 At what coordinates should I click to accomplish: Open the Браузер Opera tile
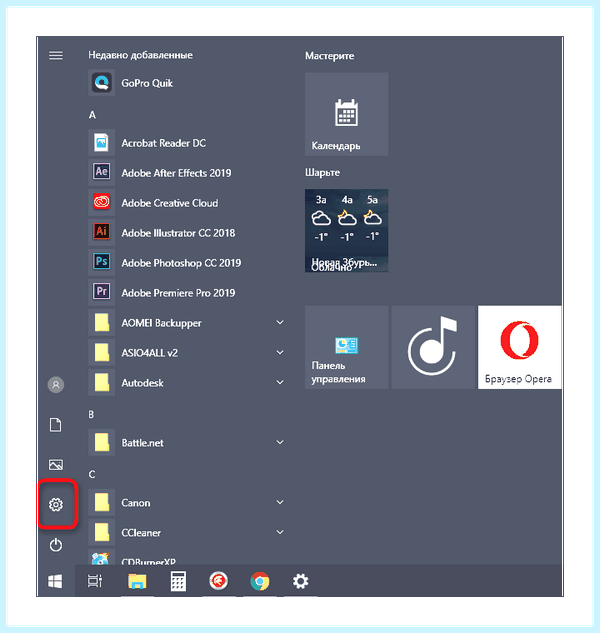tap(520, 347)
